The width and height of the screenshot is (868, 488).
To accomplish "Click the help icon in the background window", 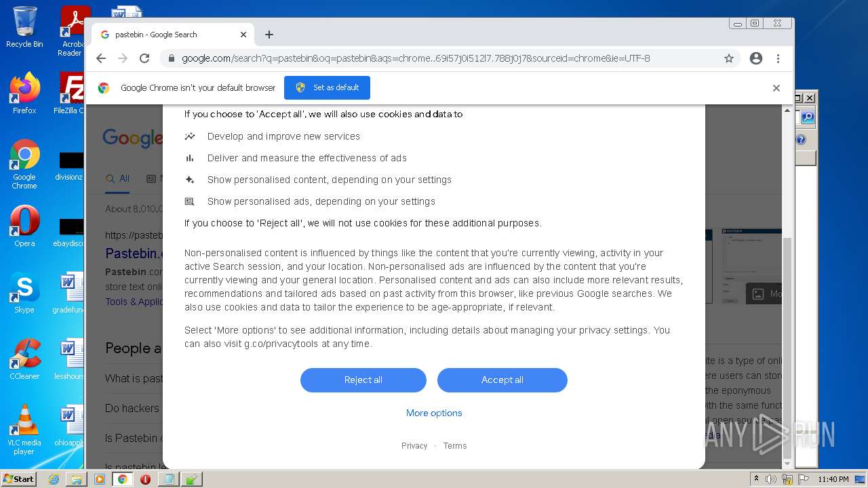I will (x=801, y=140).
